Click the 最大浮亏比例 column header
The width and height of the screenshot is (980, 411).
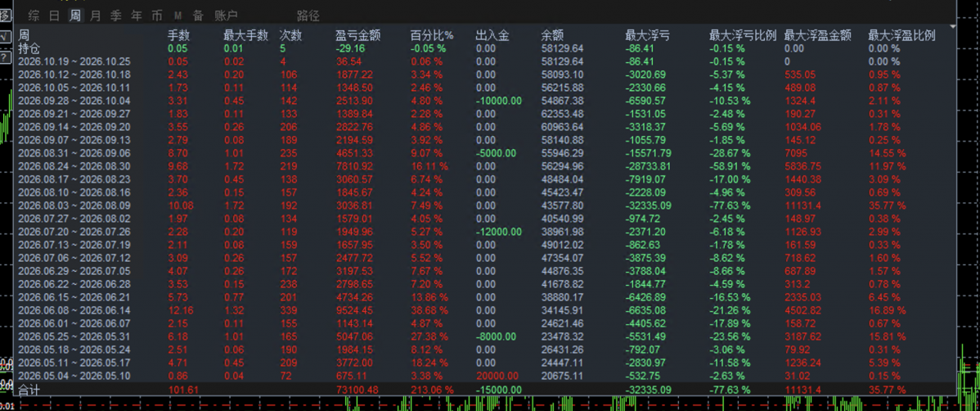pyautogui.click(x=743, y=36)
